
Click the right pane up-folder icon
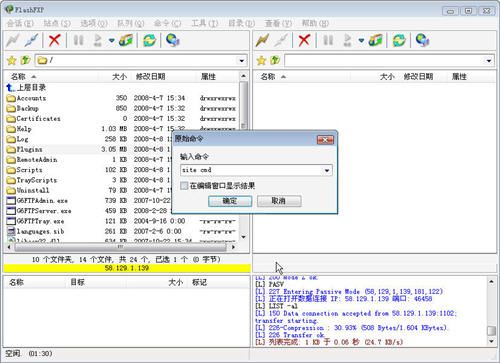point(275,60)
